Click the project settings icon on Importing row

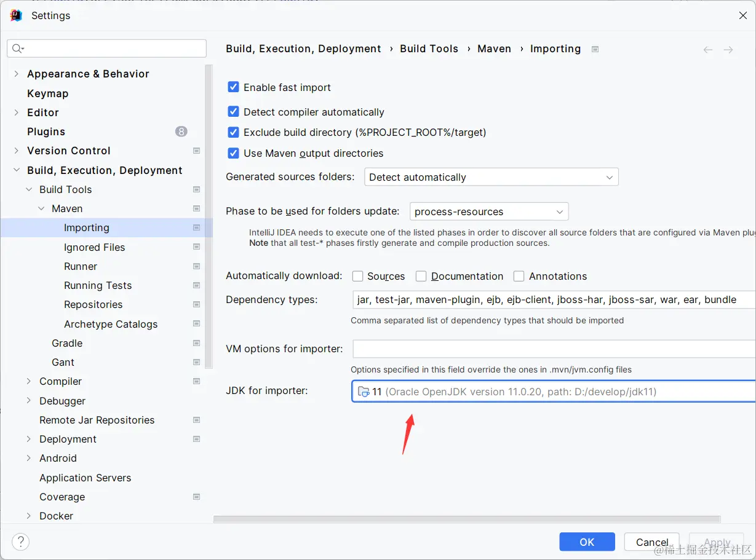(196, 227)
